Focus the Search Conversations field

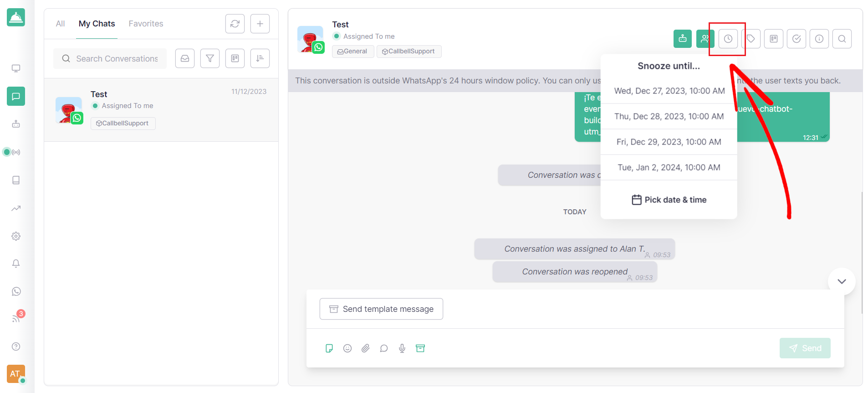tap(110, 58)
